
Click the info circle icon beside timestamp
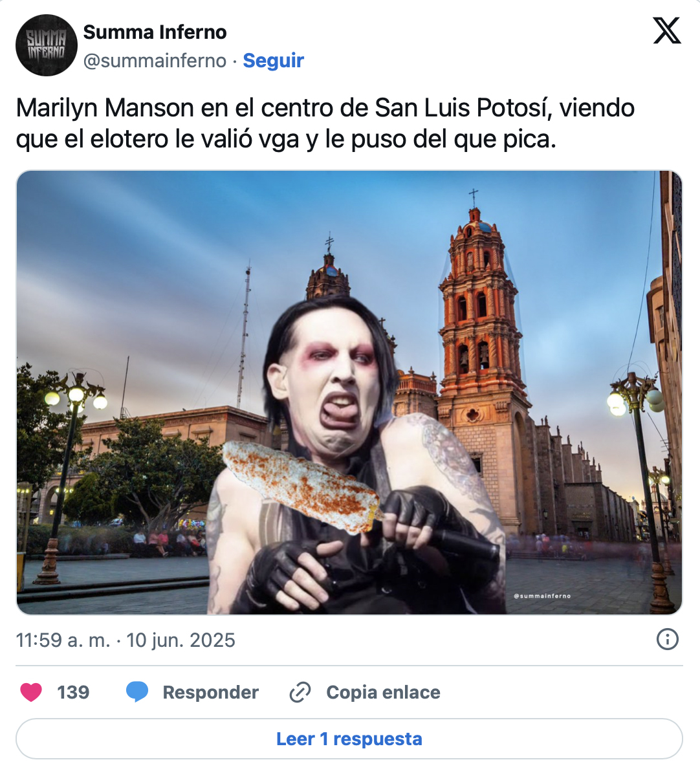pos(667,639)
